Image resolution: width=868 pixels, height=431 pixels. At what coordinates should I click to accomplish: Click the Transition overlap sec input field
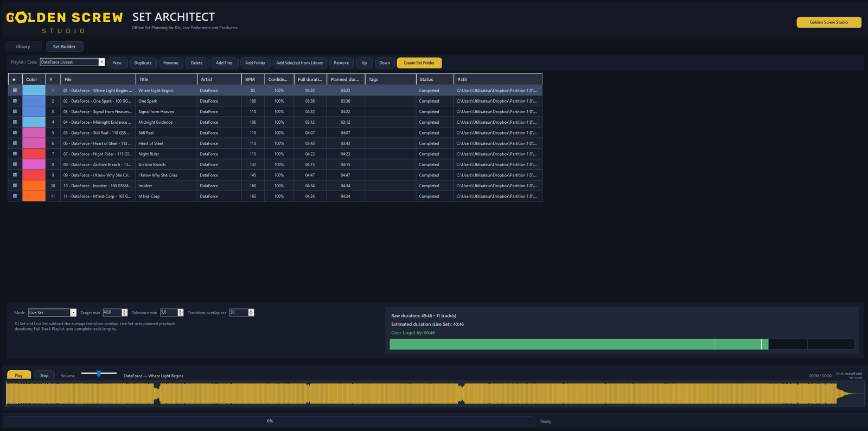[239, 313]
